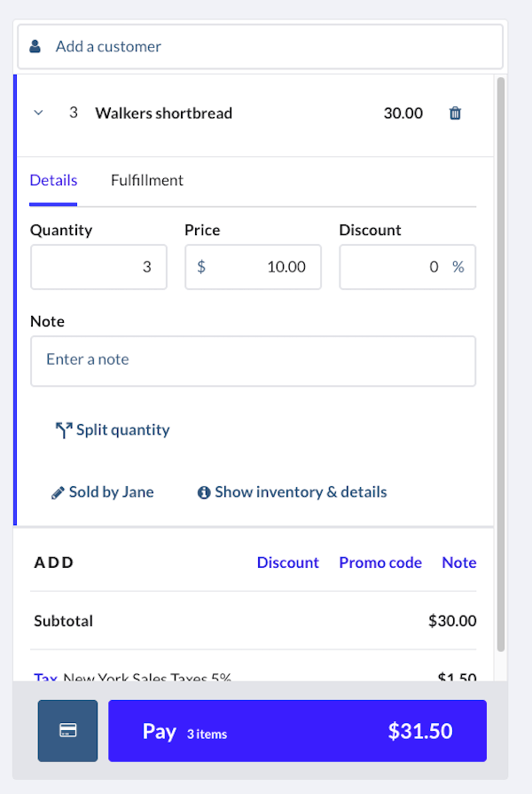
Task: Collapse the Walkers shortbread line item
Action: click(x=38, y=114)
